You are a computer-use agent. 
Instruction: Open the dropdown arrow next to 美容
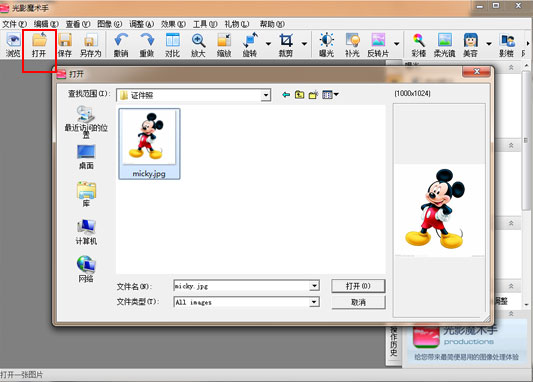(x=489, y=44)
